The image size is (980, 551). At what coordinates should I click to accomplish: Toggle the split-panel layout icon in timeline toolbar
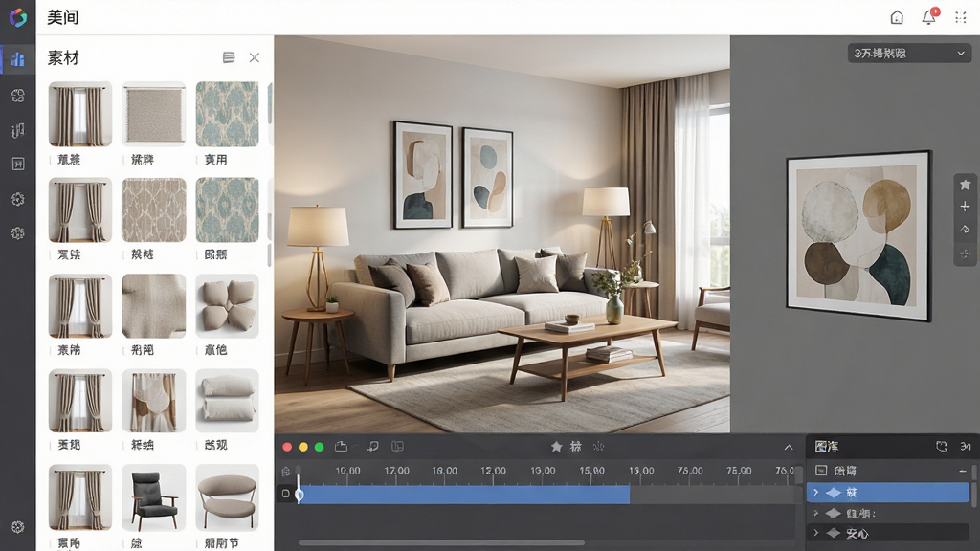pyautogui.click(x=397, y=446)
